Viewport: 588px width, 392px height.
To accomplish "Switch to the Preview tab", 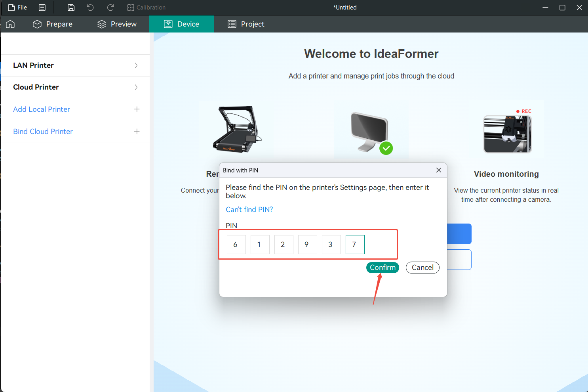I will pos(117,24).
